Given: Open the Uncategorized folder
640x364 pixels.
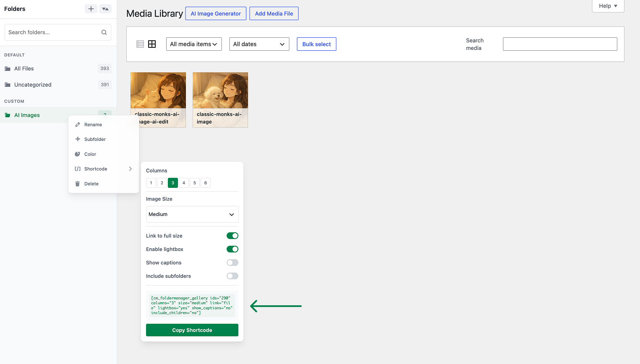Looking at the screenshot, I should [x=58, y=85].
